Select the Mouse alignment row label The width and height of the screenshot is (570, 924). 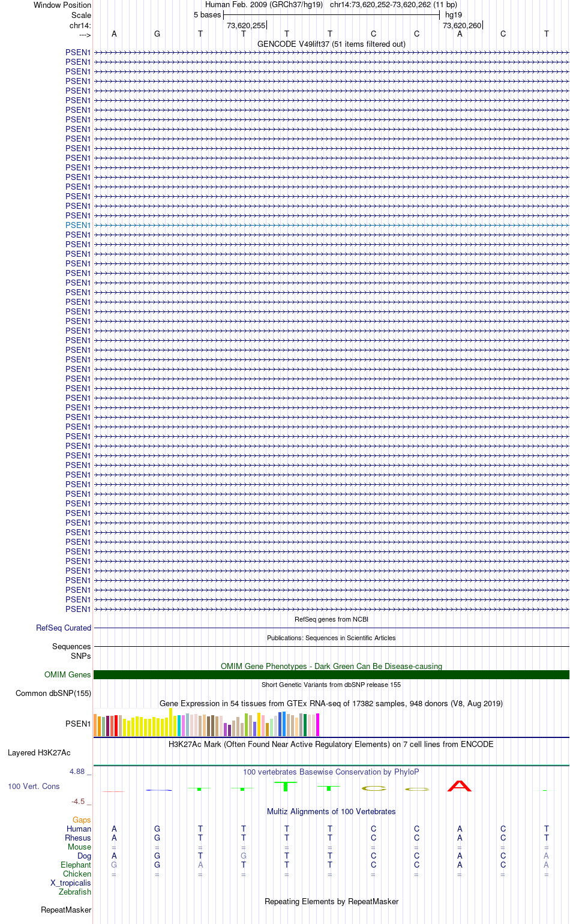[x=79, y=847]
